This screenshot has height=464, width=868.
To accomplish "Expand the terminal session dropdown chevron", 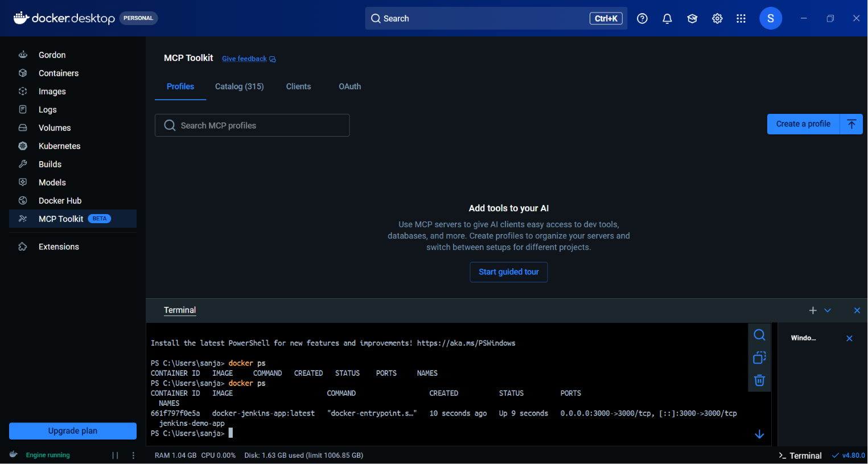I will pos(828,310).
